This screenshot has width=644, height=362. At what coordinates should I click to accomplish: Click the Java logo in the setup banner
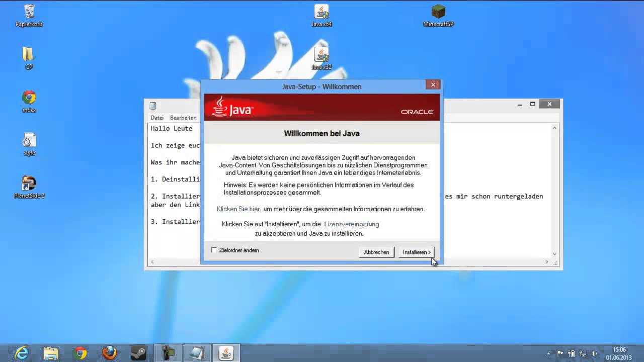click(232, 107)
